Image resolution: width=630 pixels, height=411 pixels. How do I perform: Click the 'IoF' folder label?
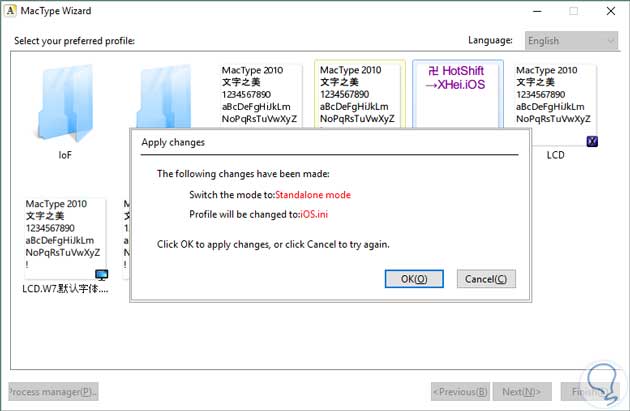(x=65, y=155)
